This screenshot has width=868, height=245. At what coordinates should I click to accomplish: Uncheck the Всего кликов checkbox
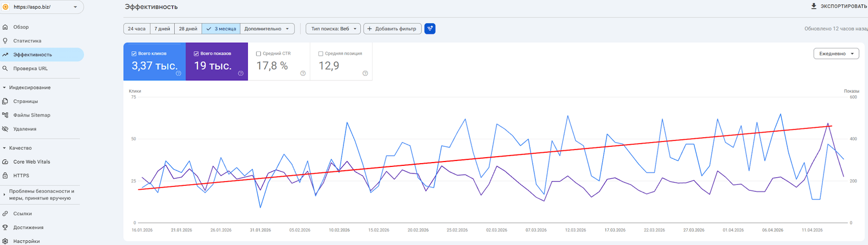(134, 54)
